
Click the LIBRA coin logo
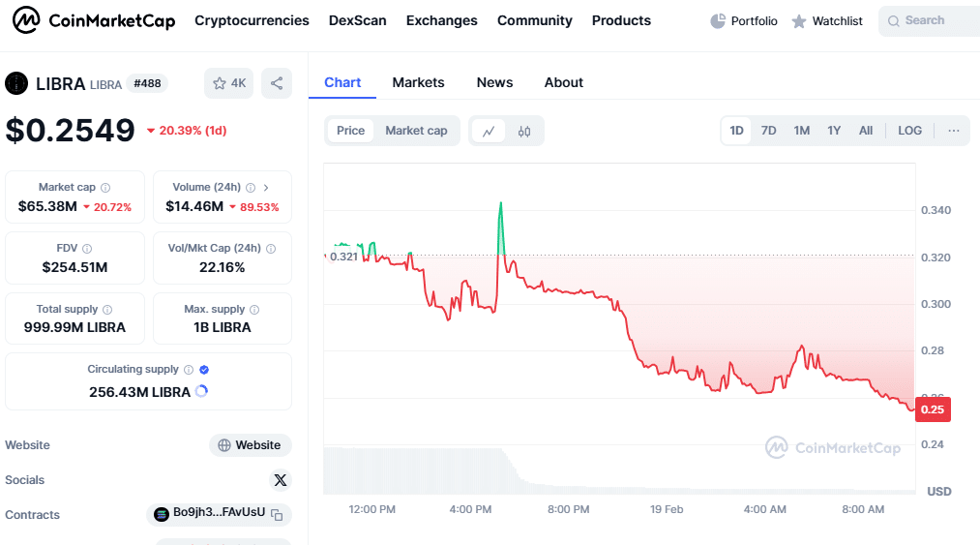16,83
